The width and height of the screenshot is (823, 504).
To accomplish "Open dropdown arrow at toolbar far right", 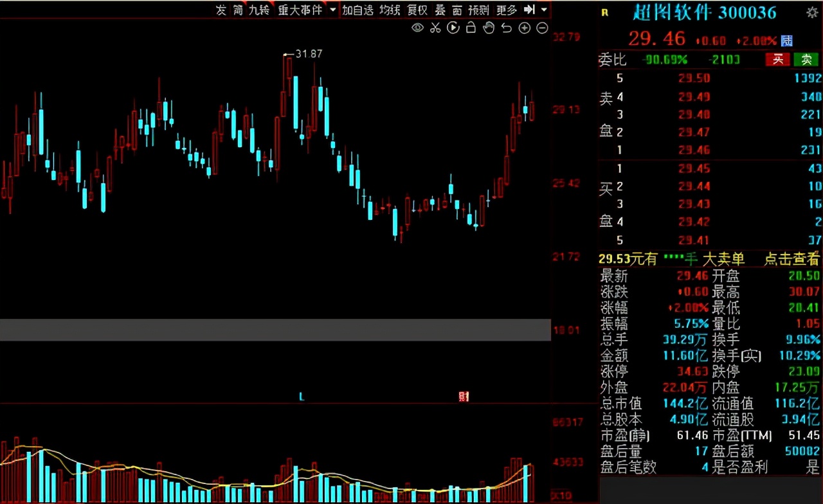I will tap(545, 10).
